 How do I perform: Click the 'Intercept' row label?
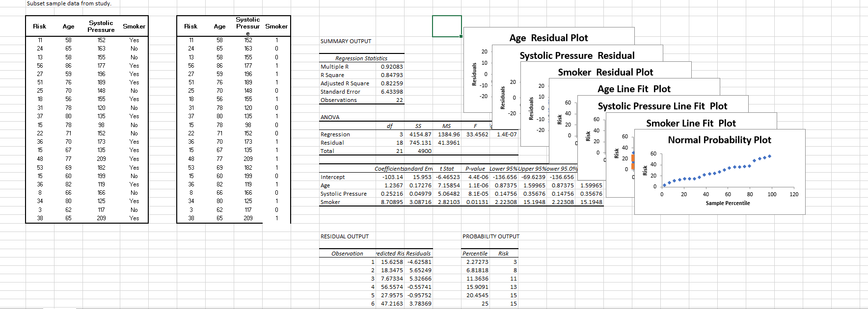click(332, 177)
